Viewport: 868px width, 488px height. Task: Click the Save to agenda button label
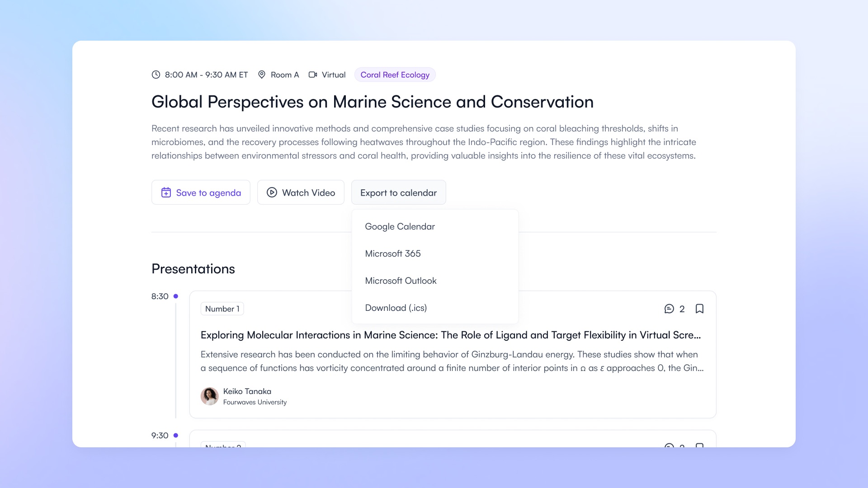pyautogui.click(x=208, y=192)
